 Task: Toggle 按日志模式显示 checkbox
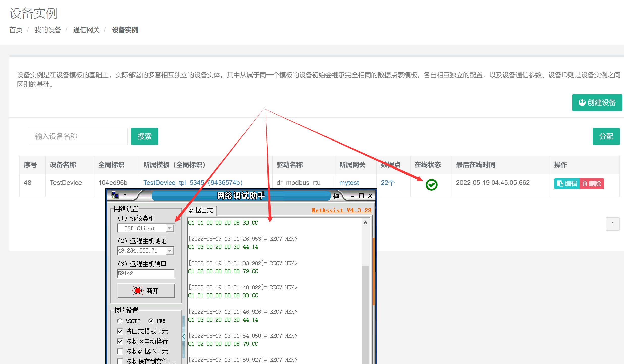click(120, 331)
